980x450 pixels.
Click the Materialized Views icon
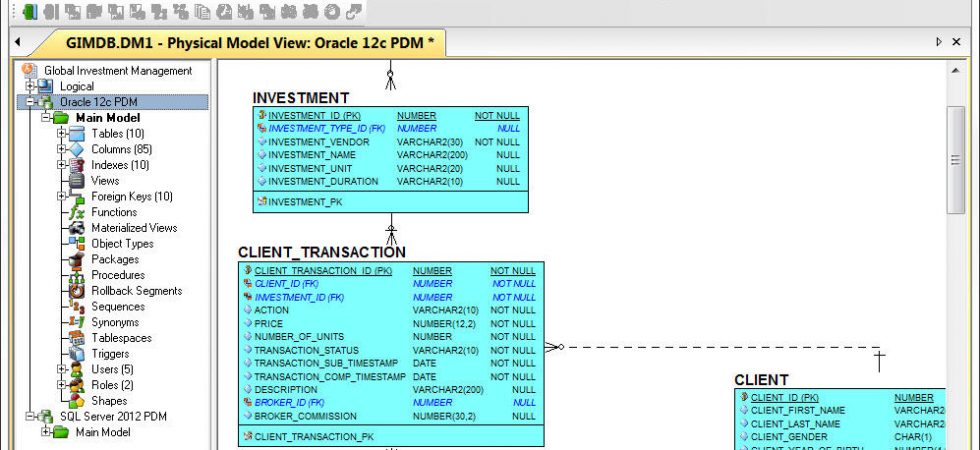pyautogui.click(x=77, y=228)
